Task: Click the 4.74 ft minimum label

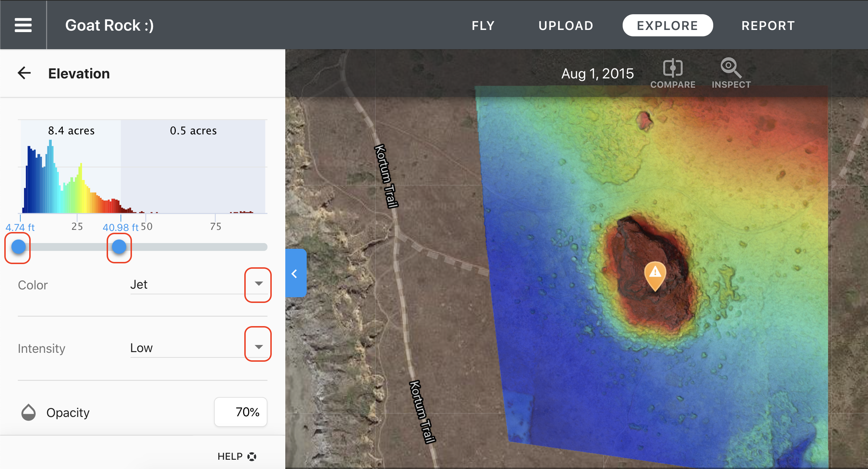Action: [20, 227]
